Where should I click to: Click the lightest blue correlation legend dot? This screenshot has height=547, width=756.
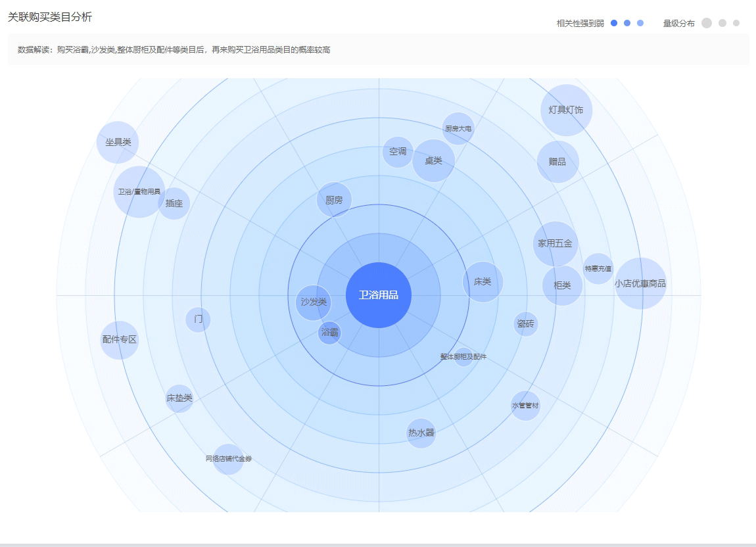(640, 23)
